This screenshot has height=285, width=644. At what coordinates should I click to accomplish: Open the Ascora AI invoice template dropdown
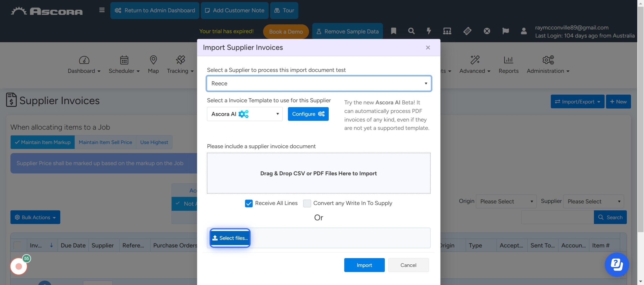coord(245,114)
